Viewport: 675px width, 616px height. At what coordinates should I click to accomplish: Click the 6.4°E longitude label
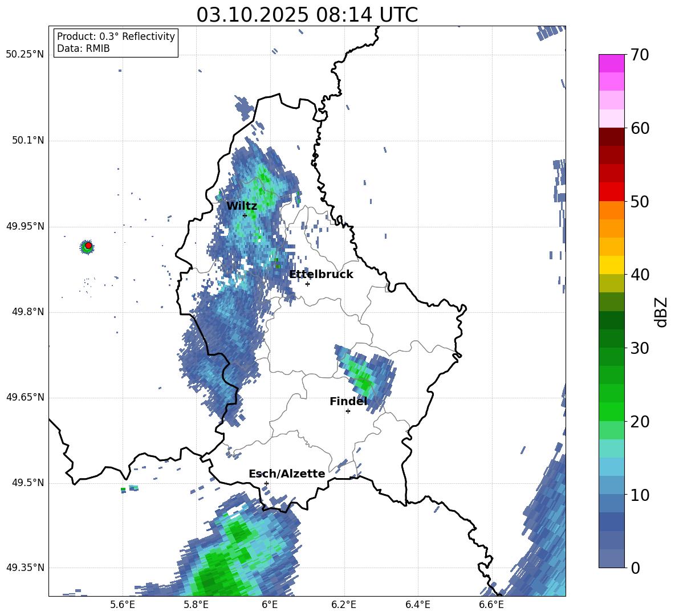[x=417, y=605]
